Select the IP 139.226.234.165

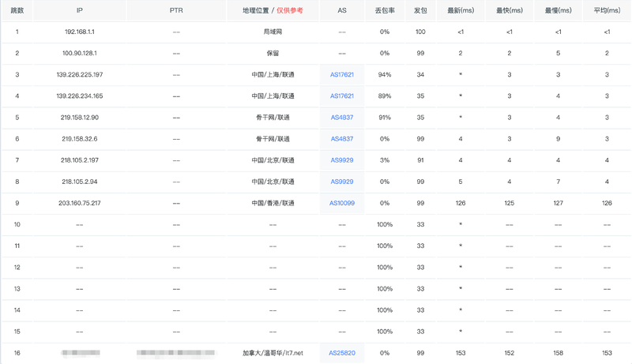tap(80, 96)
